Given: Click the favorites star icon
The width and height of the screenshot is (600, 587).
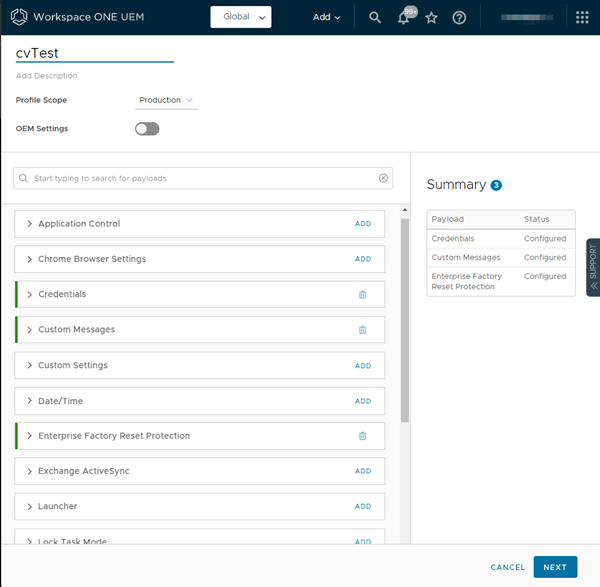Looking at the screenshot, I should [431, 17].
